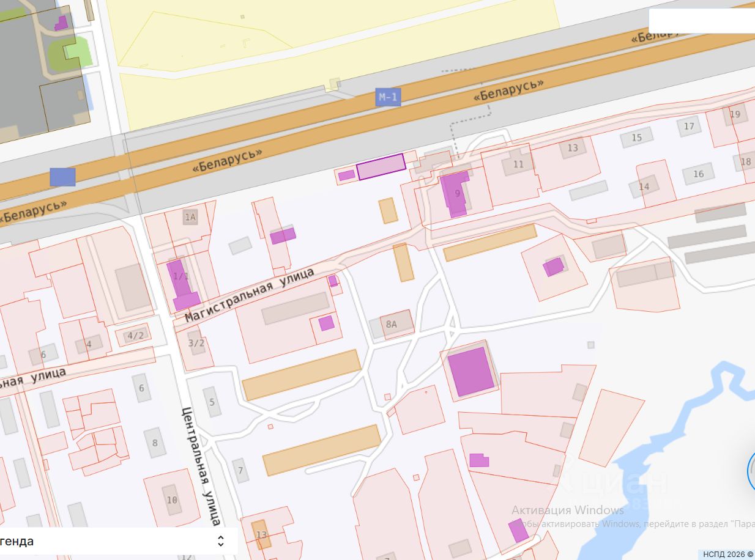Click the Магистральная улица street label
Screen dimensions: 755x560
(x=250, y=295)
